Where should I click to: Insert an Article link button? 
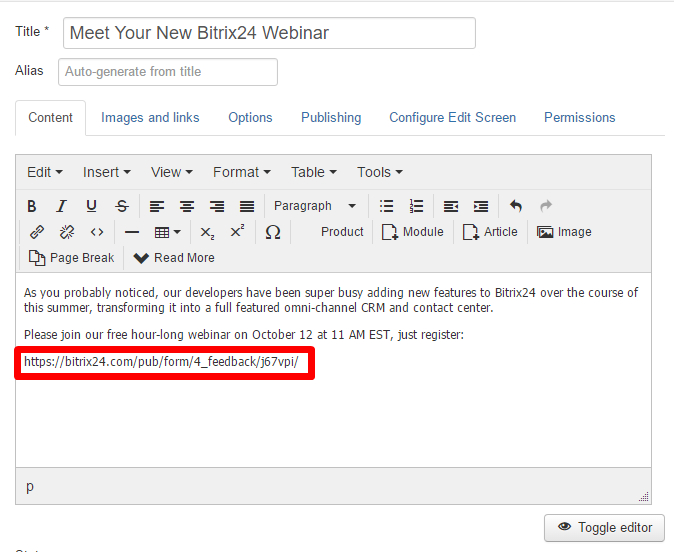(x=490, y=232)
